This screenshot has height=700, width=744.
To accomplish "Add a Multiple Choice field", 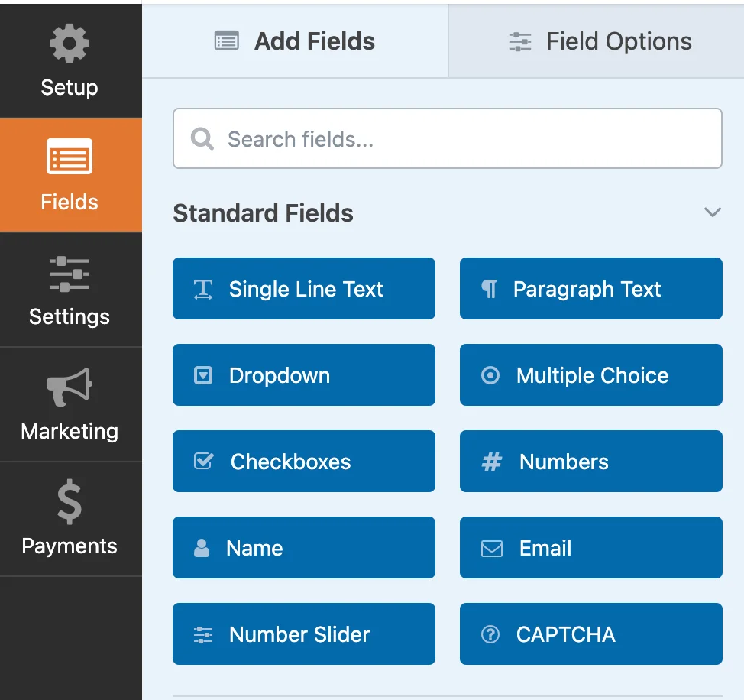I will tap(590, 375).
